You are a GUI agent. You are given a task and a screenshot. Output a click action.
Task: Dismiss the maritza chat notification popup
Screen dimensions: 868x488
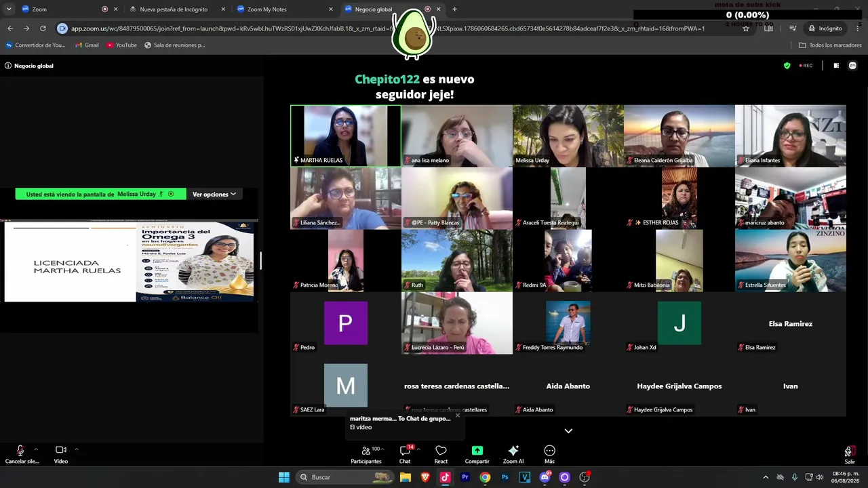[x=458, y=415]
